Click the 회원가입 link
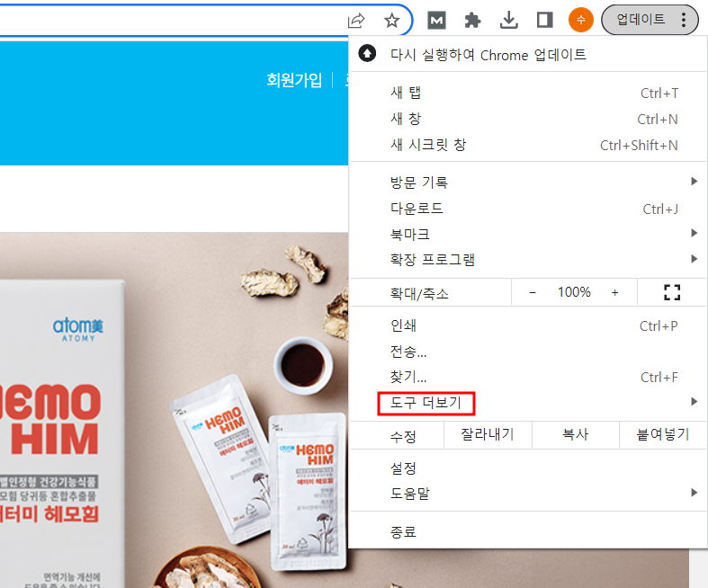 coord(294,80)
